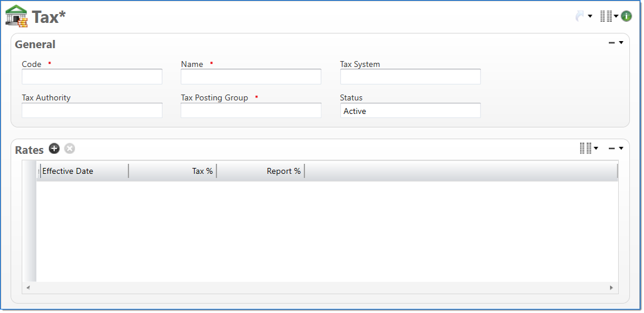Viewport: 644px width, 313px height.
Task: Select the Tax Posting Group field
Action: click(251, 110)
